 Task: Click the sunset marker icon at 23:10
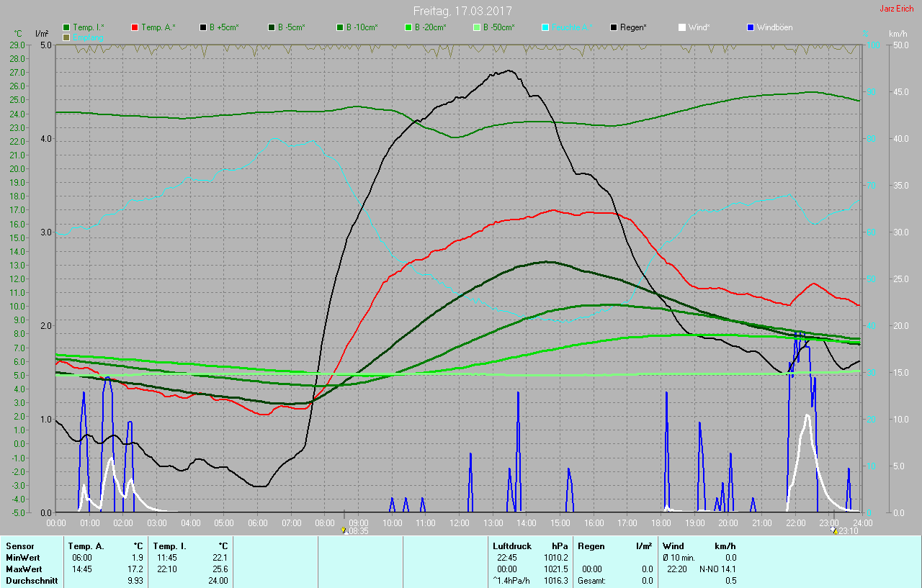pyautogui.click(x=834, y=530)
